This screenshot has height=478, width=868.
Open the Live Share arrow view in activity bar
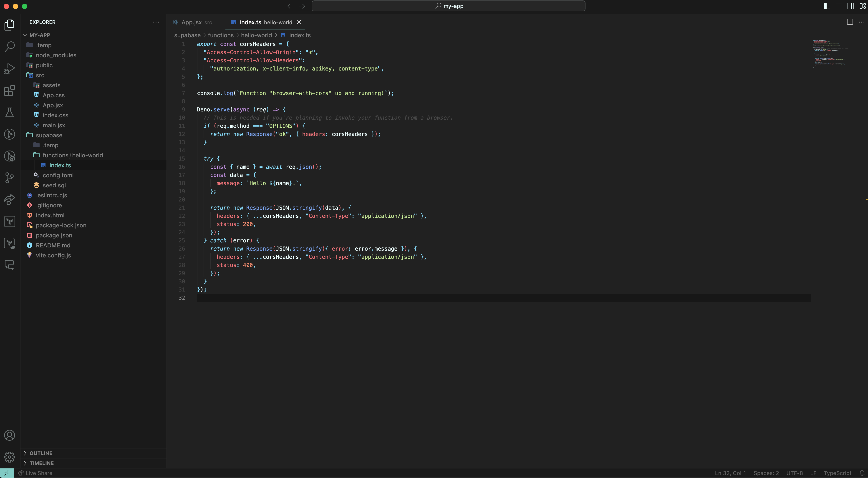tap(9, 199)
